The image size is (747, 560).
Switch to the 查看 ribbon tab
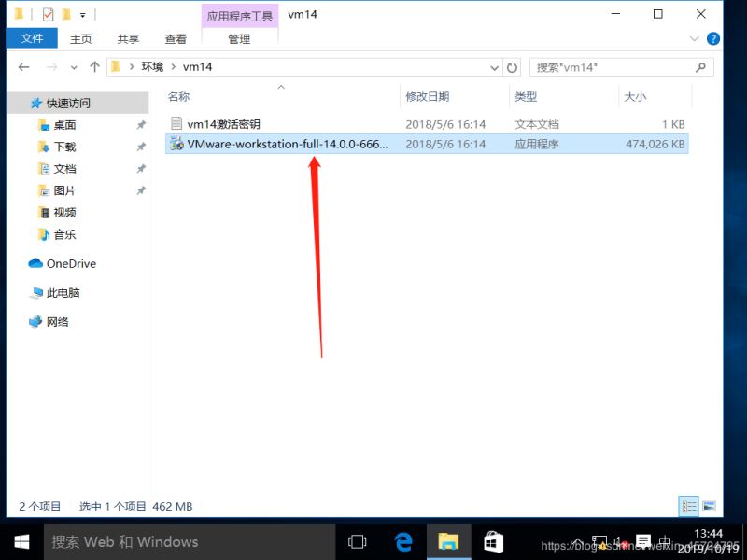click(176, 38)
